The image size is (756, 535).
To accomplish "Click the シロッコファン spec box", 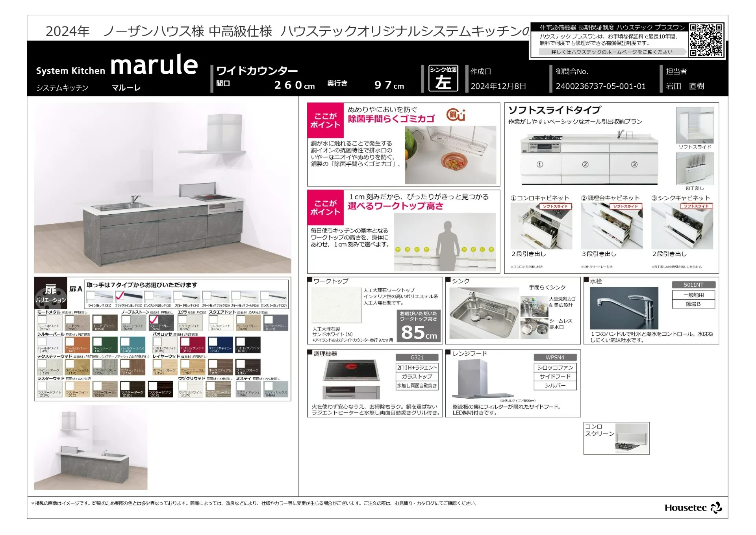I will (555, 368).
